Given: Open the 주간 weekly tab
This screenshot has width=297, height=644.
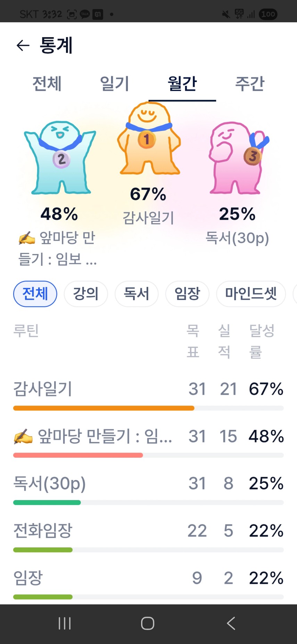Looking at the screenshot, I should 250,84.
